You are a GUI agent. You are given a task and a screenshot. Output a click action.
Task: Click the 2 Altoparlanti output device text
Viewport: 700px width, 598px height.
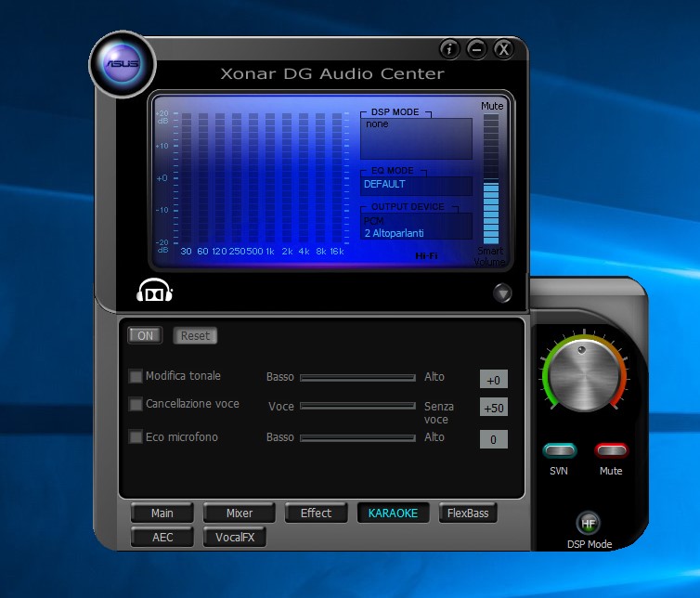[395, 233]
